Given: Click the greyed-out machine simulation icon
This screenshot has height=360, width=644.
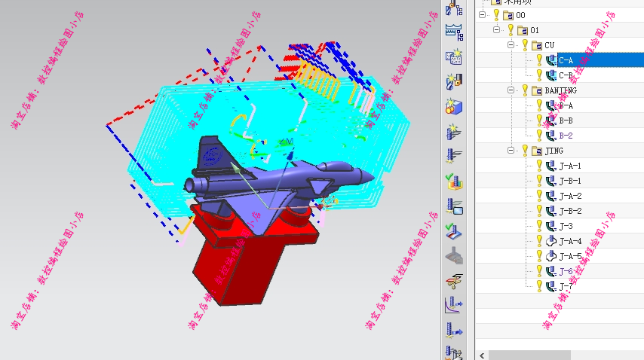Looking at the screenshot, I should click(454, 256).
